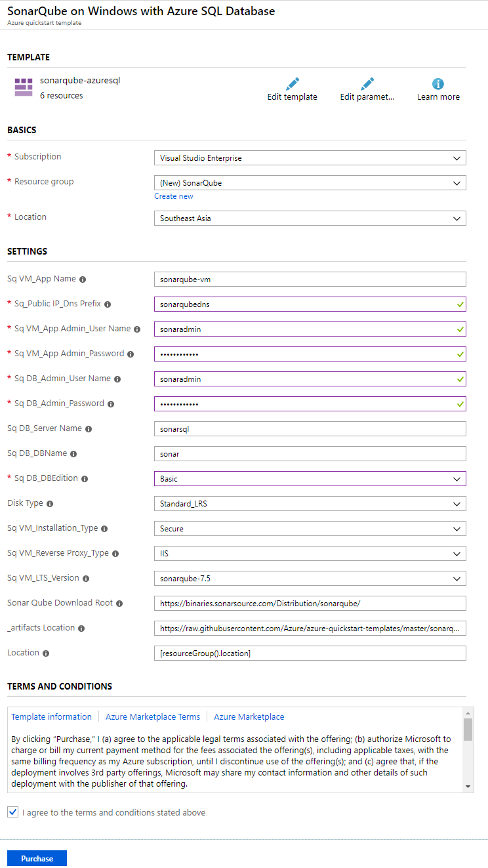This screenshot has width=488, height=868.
Task: Open the Disk Type Standard_LRS dropdown
Action: 310,504
